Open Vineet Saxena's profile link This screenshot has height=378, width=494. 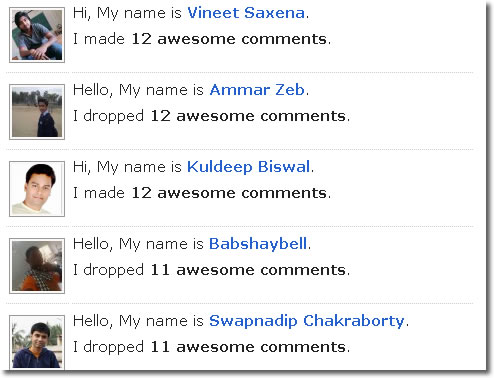[x=246, y=13]
